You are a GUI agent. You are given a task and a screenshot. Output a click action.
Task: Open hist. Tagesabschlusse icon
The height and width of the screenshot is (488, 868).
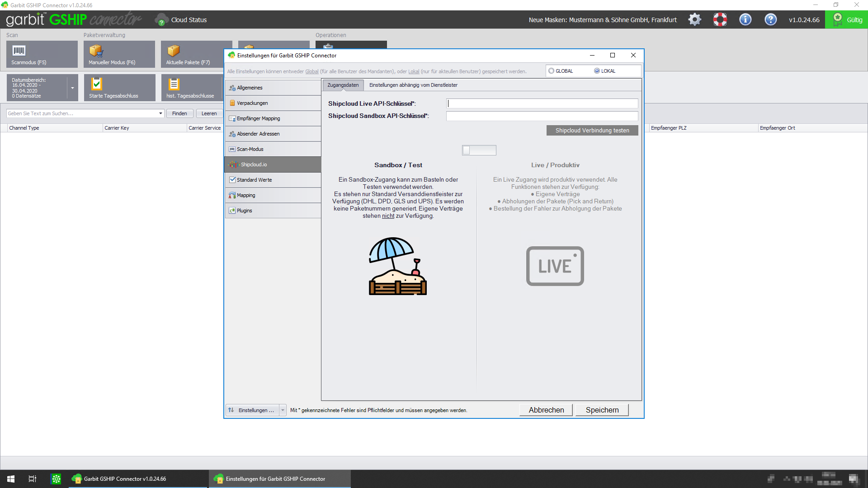point(174,84)
